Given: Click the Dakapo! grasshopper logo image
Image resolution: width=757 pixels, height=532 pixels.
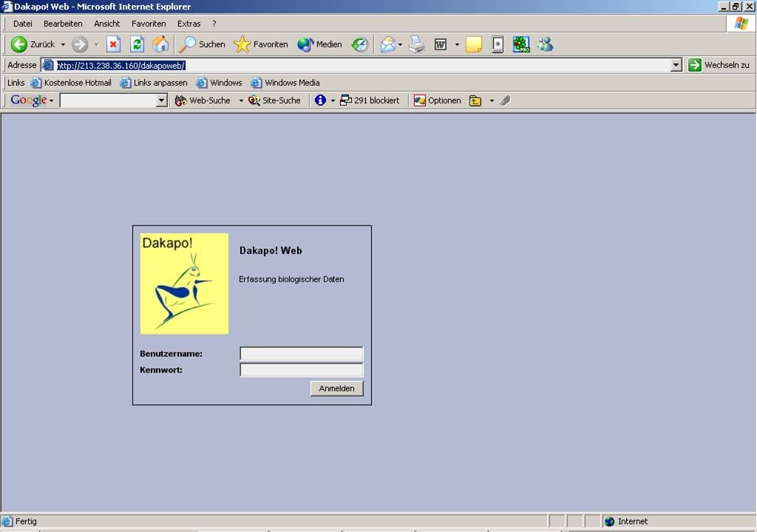Looking at the screenshot, I should tap(184, 284).
